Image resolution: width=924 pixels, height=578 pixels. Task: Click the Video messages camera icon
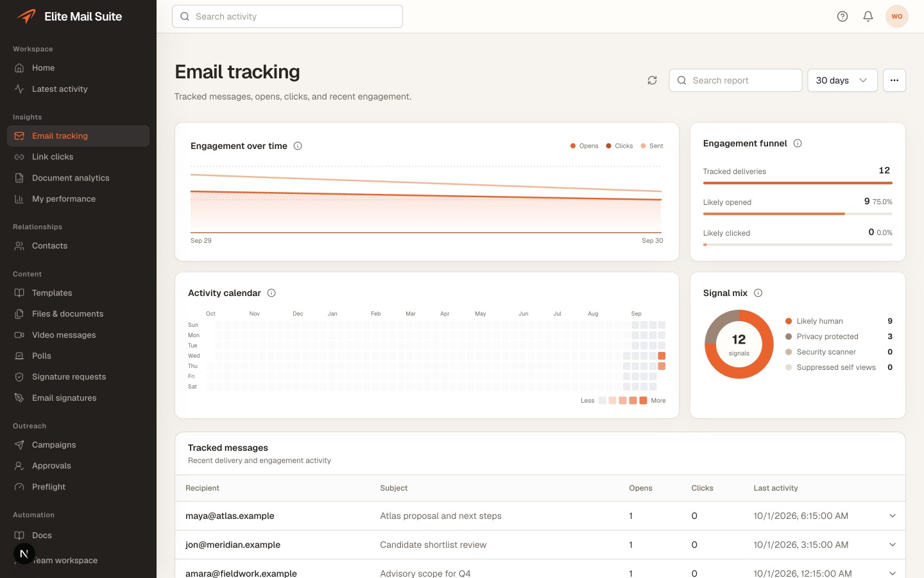(19, 335)
